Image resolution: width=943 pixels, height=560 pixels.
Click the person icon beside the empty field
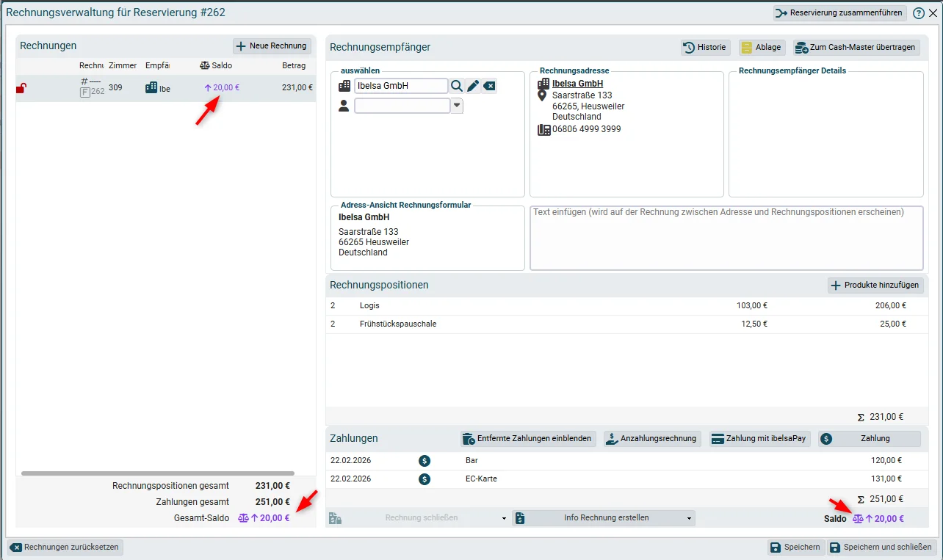(x=344, y=106)
